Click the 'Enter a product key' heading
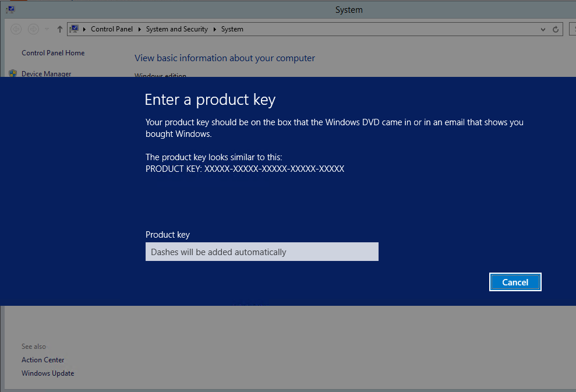Image resolution: width=576 pixels, height=392 pixels. (210, 100)
